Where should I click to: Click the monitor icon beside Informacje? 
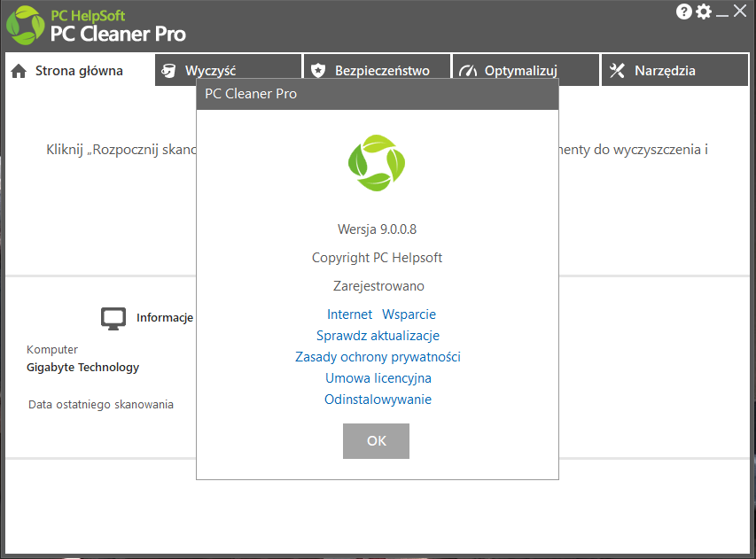(113, 319)
